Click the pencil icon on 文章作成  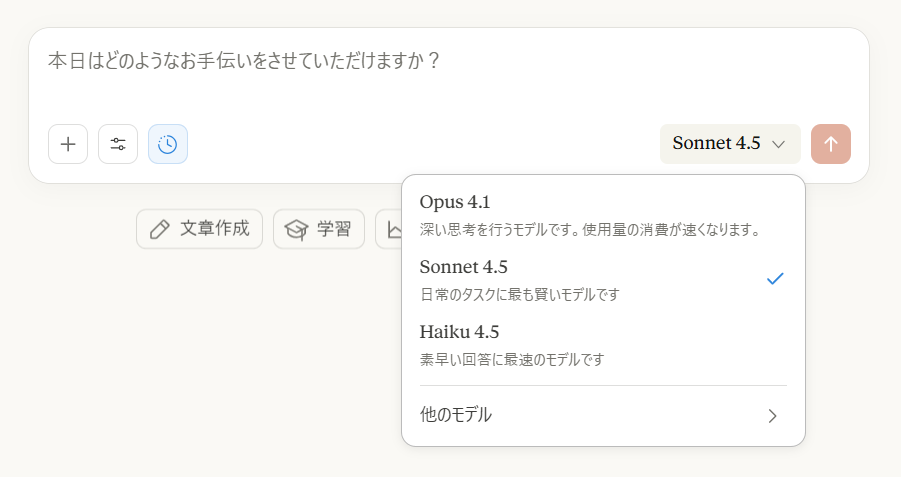[160, 229]
